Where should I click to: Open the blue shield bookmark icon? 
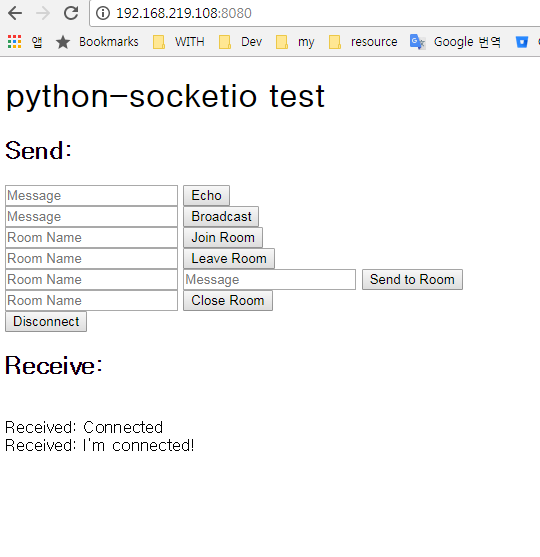pyautogui.click(x=522, y=42)
